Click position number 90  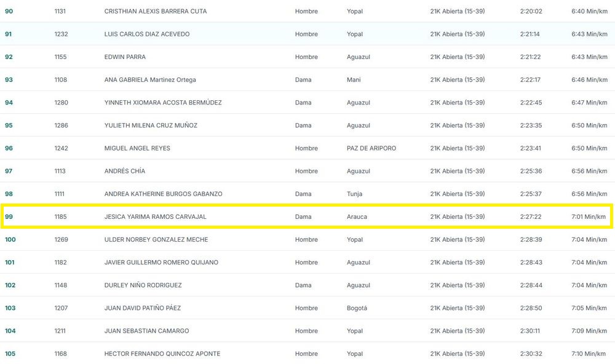(x=9, y=11)
